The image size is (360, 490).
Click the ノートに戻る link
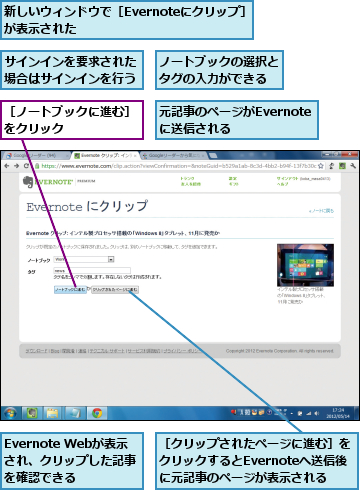pyautogui.click(x=321, y=211)
